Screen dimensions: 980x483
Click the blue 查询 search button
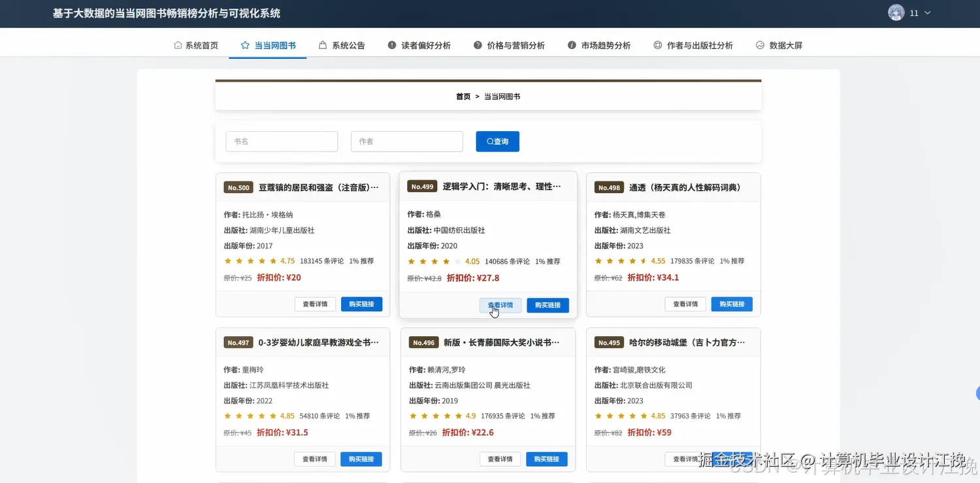point(498,142)
